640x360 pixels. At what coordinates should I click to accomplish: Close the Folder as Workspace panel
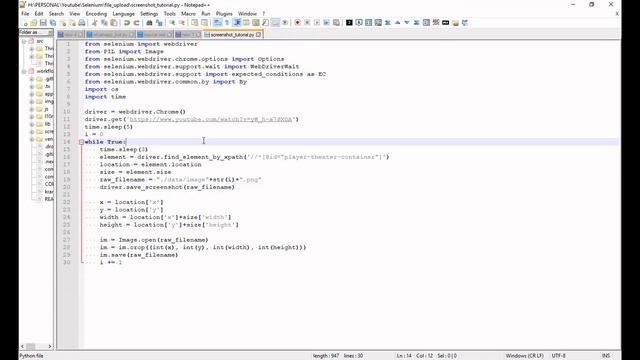[x=50, y=32]
